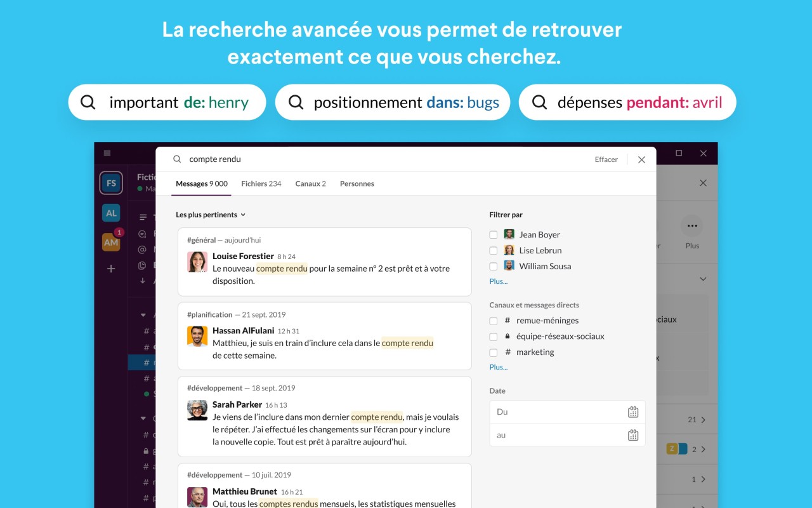This screenshot has height=508, width=812.
Task: Check the marketing channel filter
Action: 493,352
